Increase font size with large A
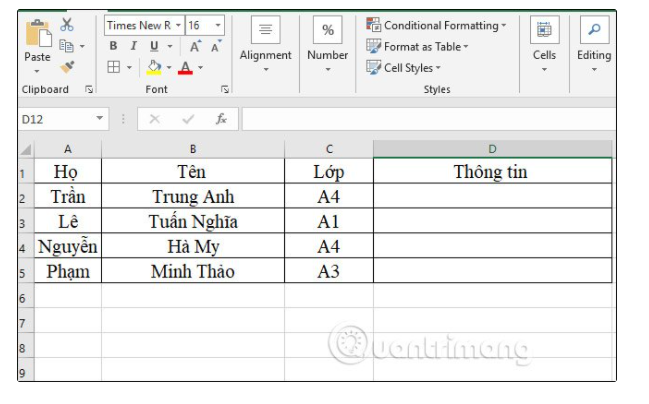 (x=195, y=46)
